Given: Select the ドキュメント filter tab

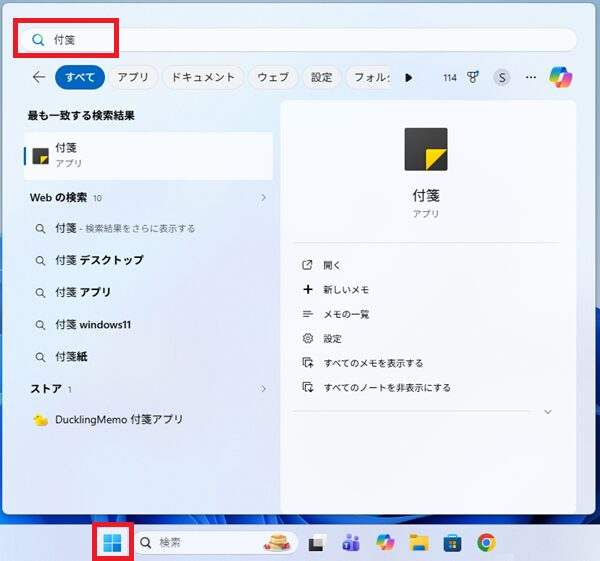Looking at the screenshot, I should tap(203, 77).
